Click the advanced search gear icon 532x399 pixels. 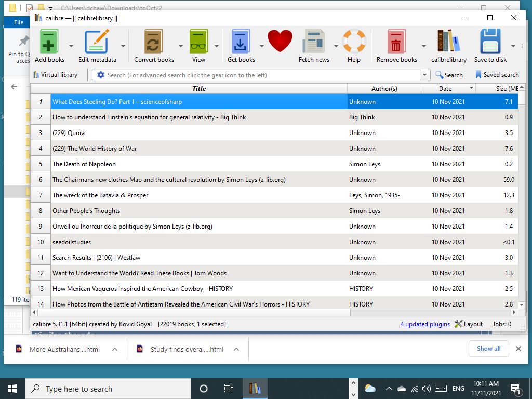click(x=100, y=75)
